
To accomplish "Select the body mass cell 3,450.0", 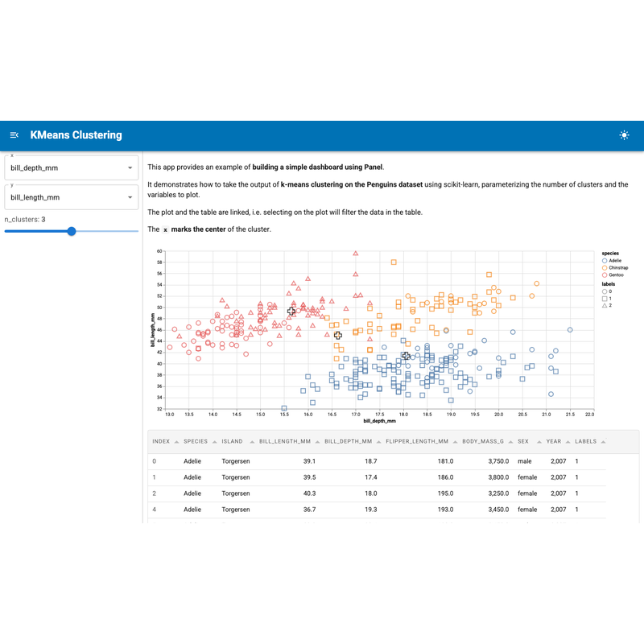I will (x=498, y=510).
